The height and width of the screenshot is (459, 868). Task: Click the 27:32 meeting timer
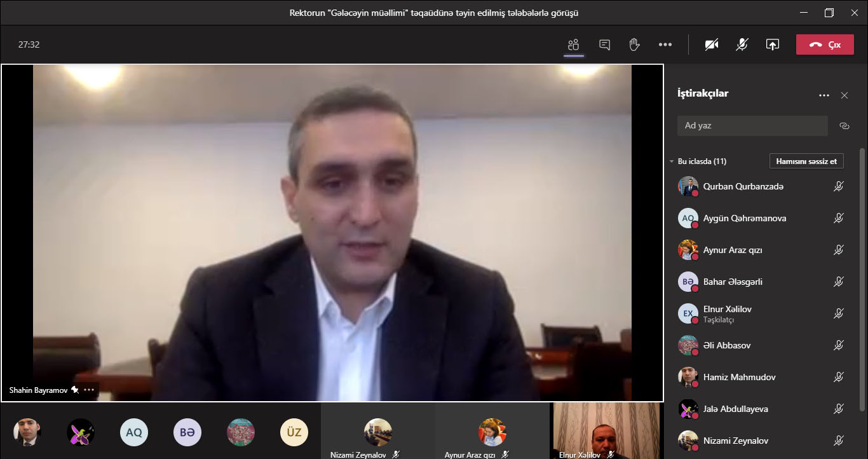point(29,45)
